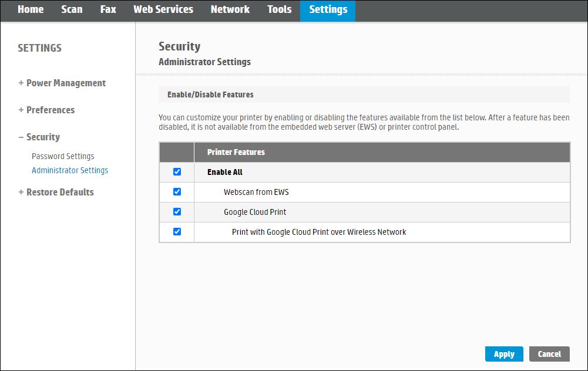The width and height of the screenshot is (588, 371).
Task: Open Administrator Settings link in sidebar
Action: pyautogui.click(x=70, y=171)
